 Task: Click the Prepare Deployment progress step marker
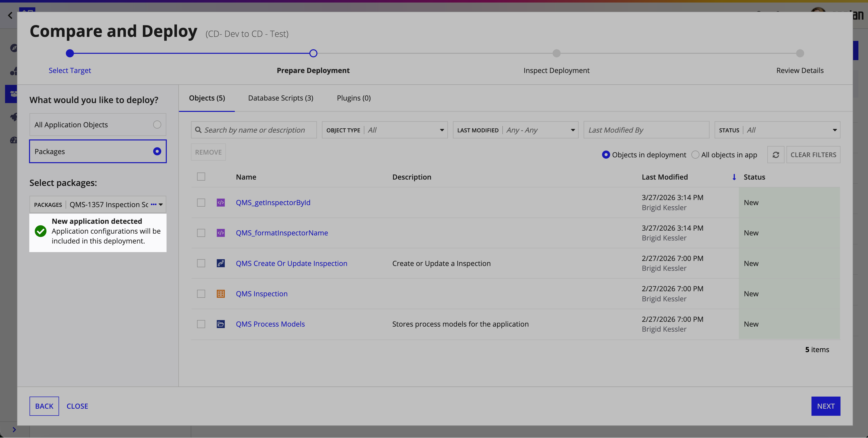[x=313, y=53]
